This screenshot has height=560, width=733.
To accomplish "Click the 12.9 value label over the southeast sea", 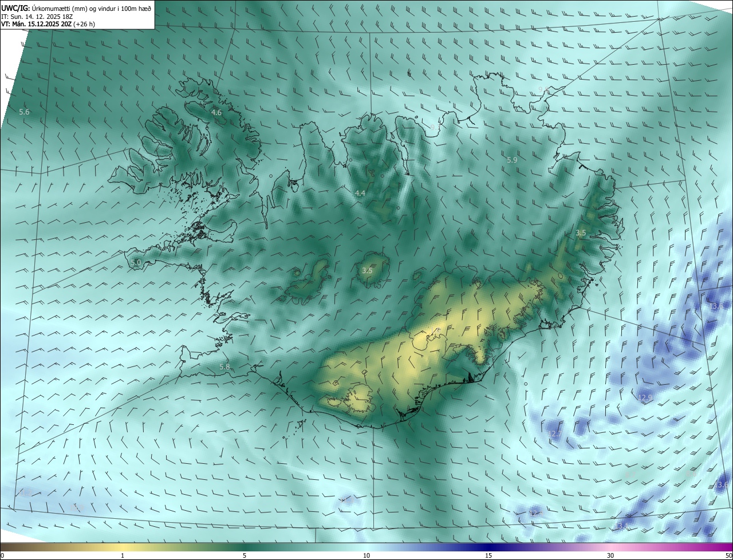I will (x=645, y=397).
